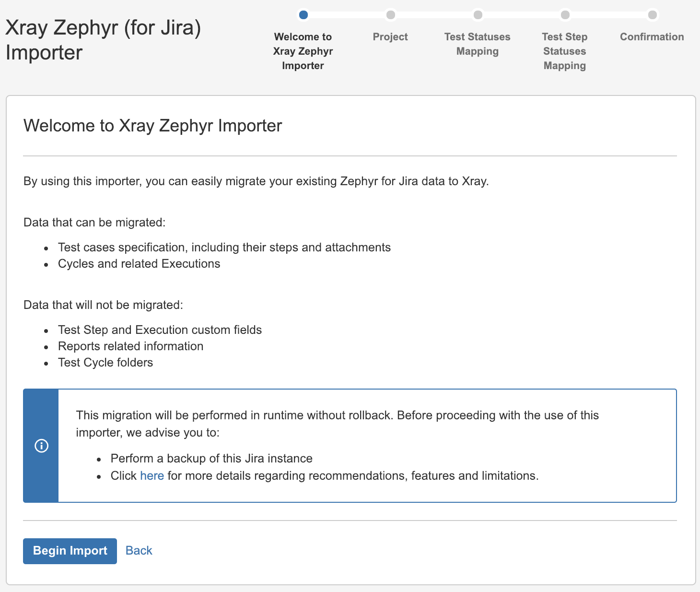700x592 pixels.
Task: Click the Begin Import button
Action: click(70, 551)
